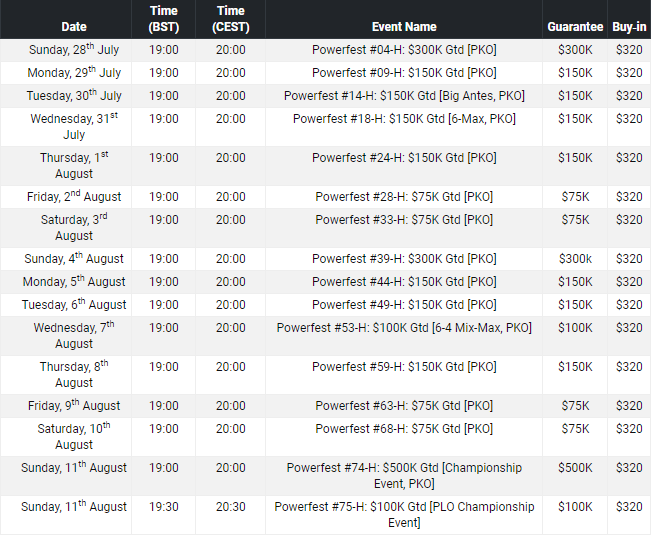Click Powerfest #18-H 6-Max event

[x=404, y=119]
